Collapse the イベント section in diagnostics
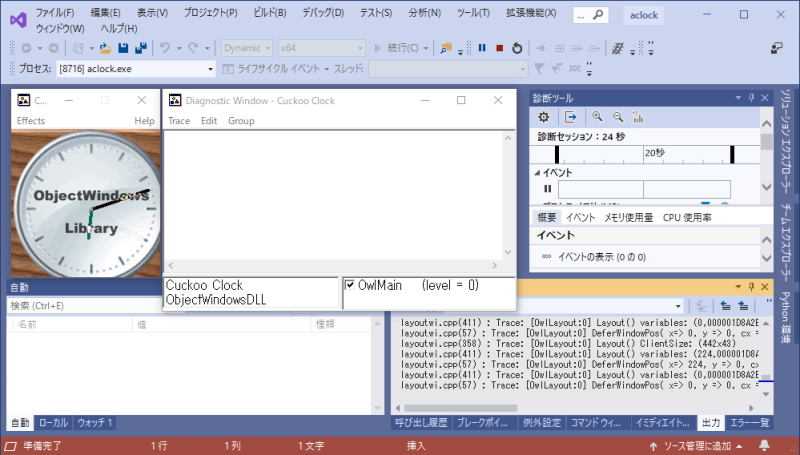The width and height of the screenshot is (800, 455). (536, 173)
